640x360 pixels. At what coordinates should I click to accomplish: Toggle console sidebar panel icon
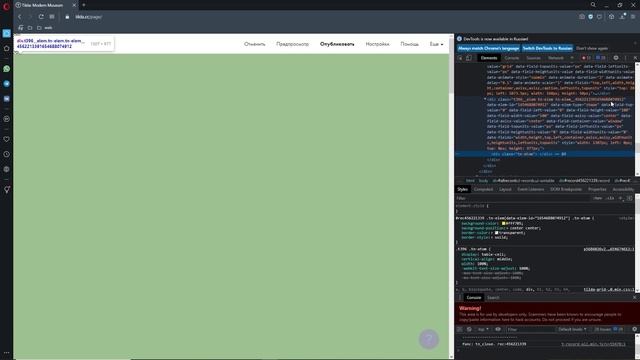[460, 329]
